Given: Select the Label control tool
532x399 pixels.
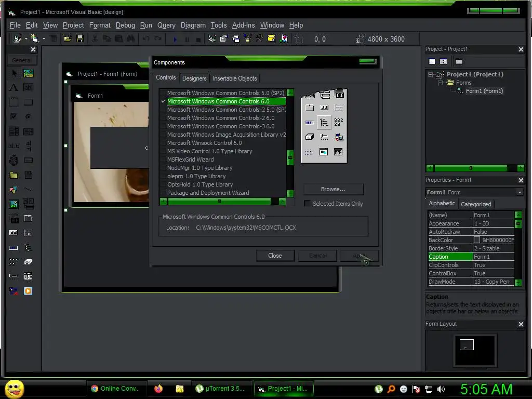Looking at the screenshot, I should point(14,87).
